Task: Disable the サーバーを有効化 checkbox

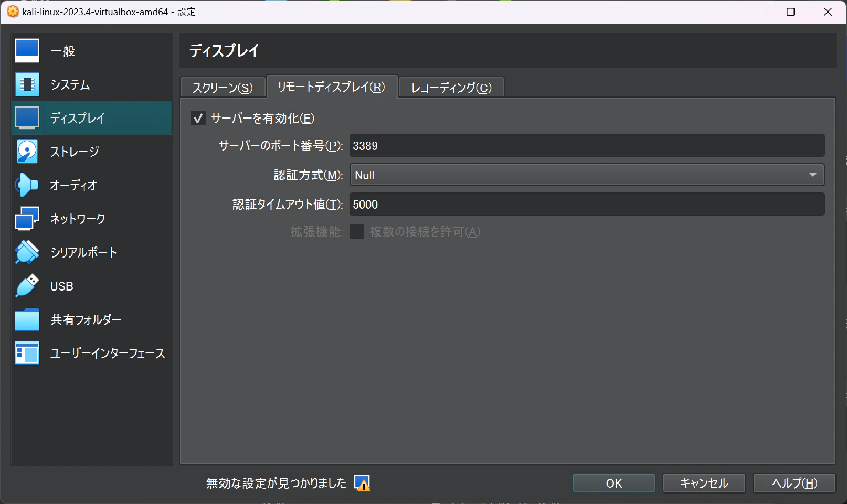Action: [198, 119]
